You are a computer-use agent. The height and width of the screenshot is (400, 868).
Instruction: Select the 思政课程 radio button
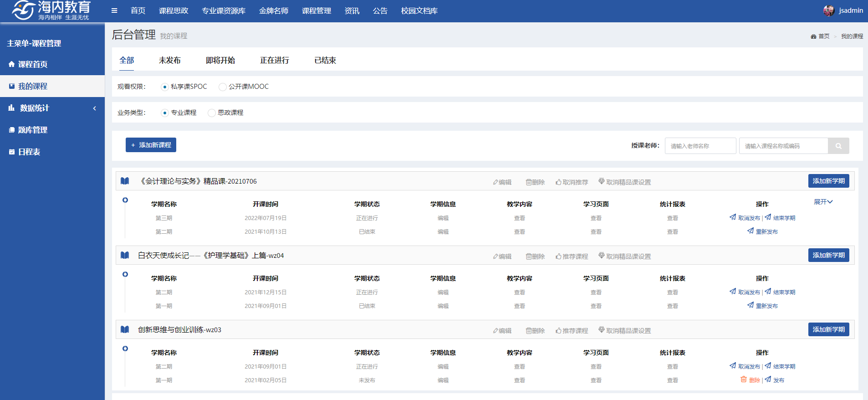coord(212,113)
